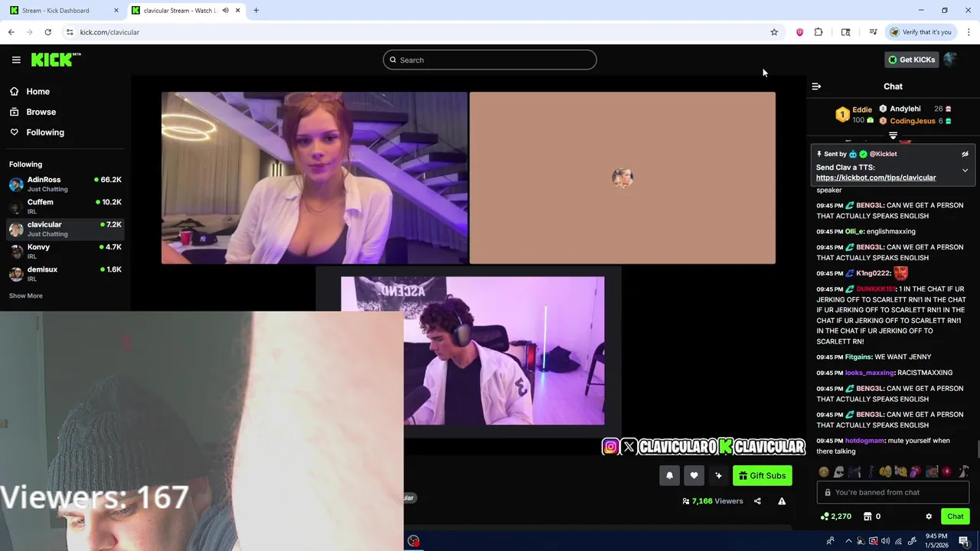Screen dimensions: 980x551
Task: Open Olli_e user in chat
Action: [854, 232]
